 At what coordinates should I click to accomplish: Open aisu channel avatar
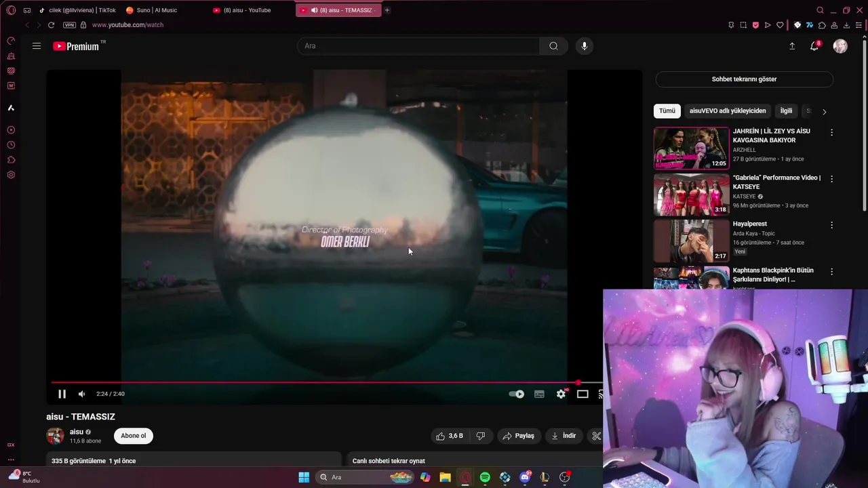click(55, 436)
